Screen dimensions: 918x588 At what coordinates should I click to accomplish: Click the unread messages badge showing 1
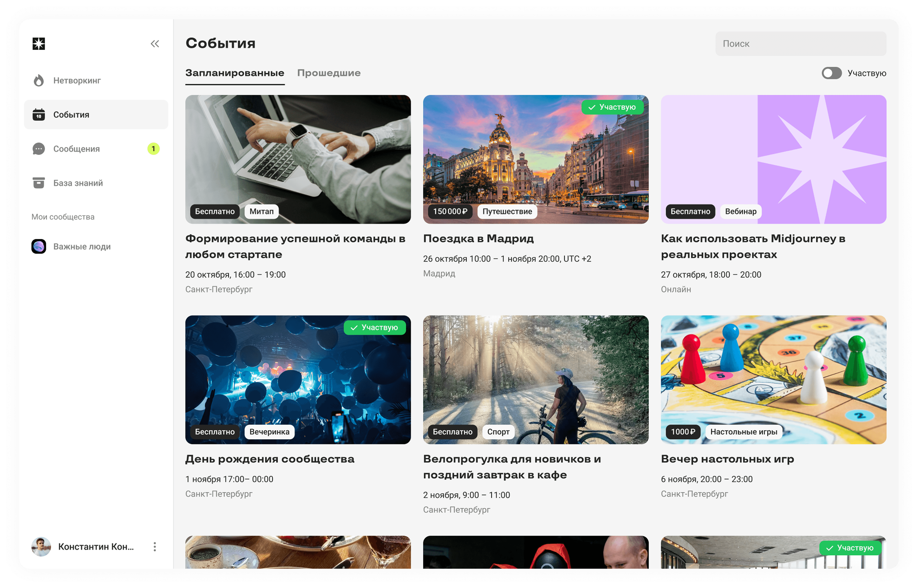click(x=153, y=149)
